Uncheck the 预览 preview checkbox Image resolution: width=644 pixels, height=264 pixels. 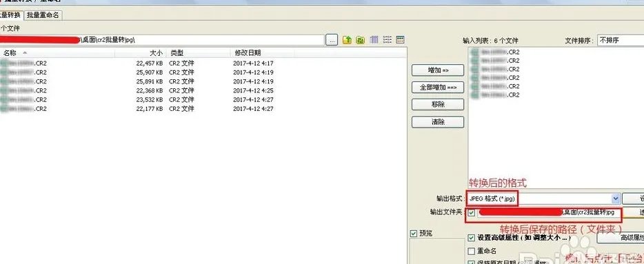coord(414,234)
